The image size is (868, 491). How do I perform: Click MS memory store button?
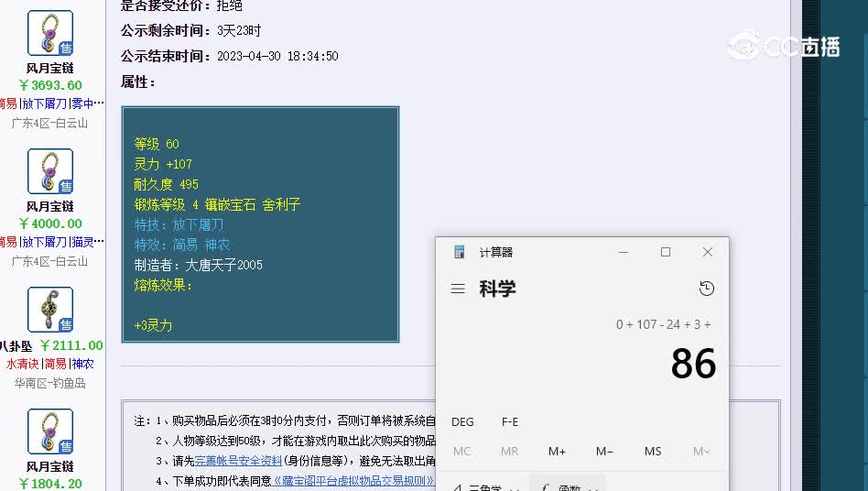(x=653, y=451)
